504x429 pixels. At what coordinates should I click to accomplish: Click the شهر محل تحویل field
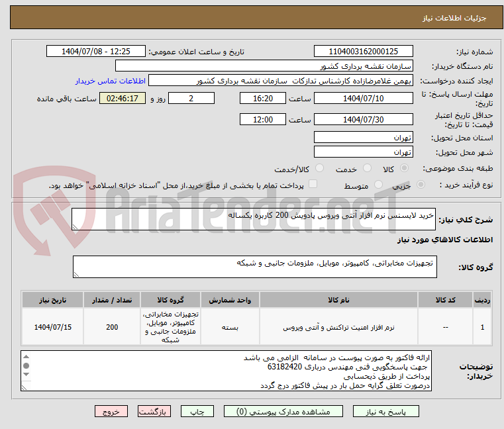[x=363, y=152]
